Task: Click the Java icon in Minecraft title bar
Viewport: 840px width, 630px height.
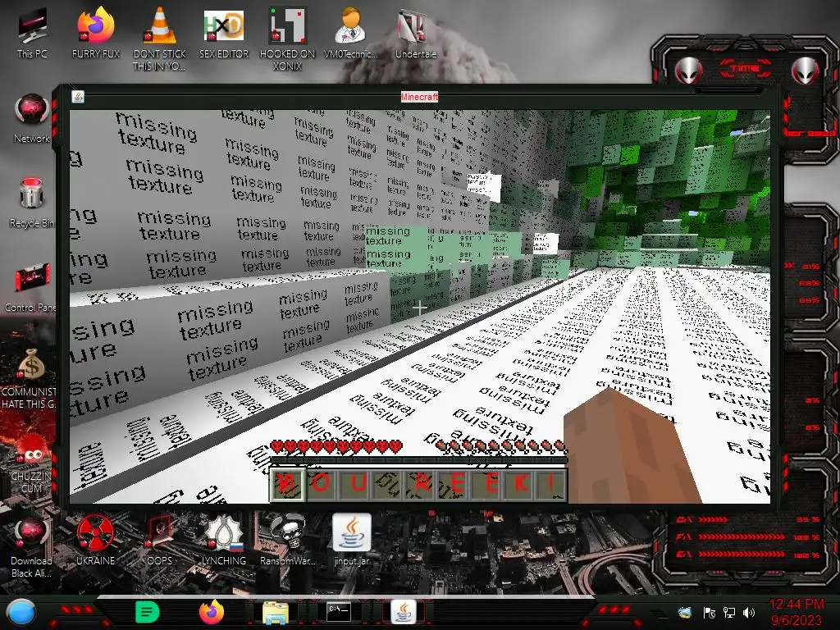Action: [78, 97]
